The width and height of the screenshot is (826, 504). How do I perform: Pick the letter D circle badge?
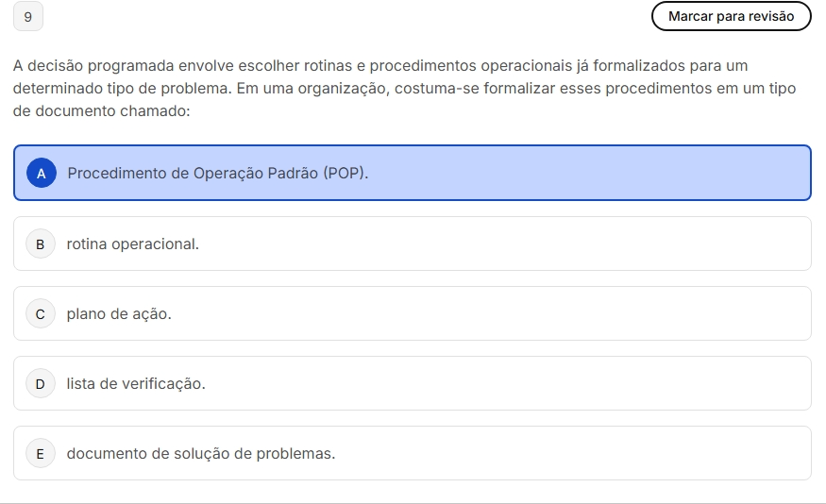pos(40,383)
